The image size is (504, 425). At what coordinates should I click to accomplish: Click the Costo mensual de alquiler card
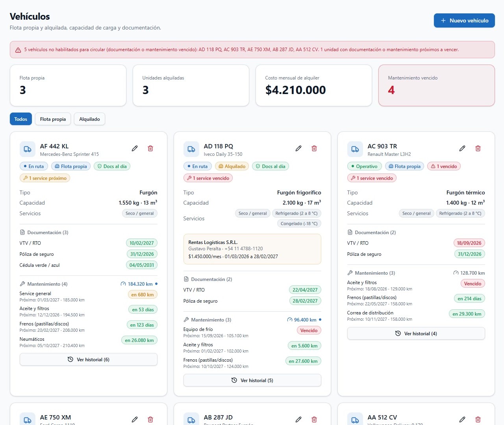[314, 85]
